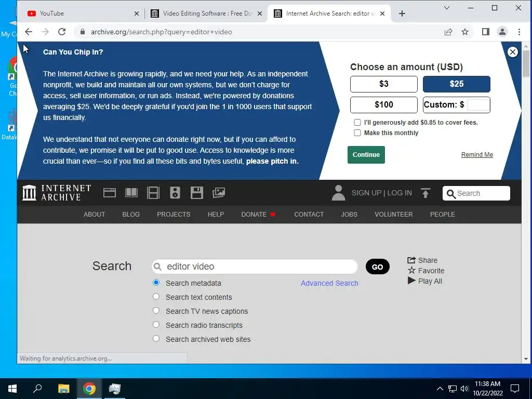532x399 pixels.
Task: Open PEOPLE menu item
Action: [x=443, y=215]
